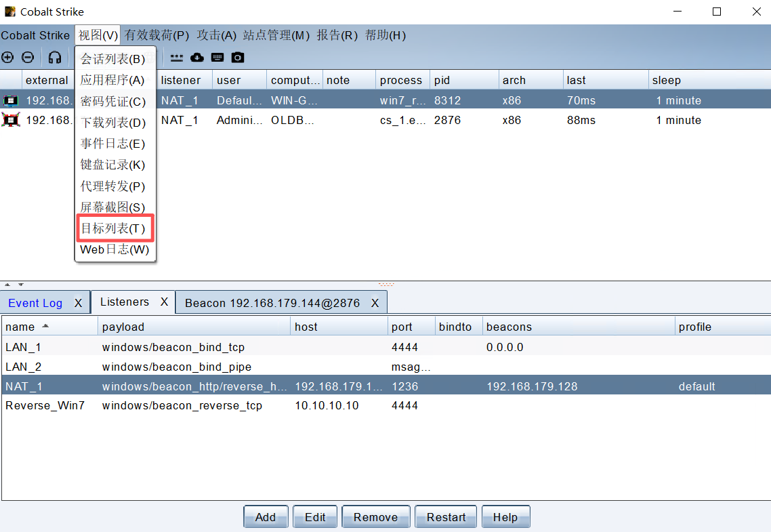Open the 有效载荷(P) menu

click(157, 35)
